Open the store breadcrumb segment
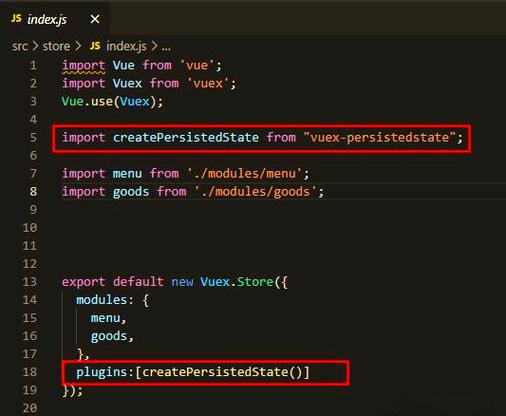506x416 pixels. (x=56, y=46)
